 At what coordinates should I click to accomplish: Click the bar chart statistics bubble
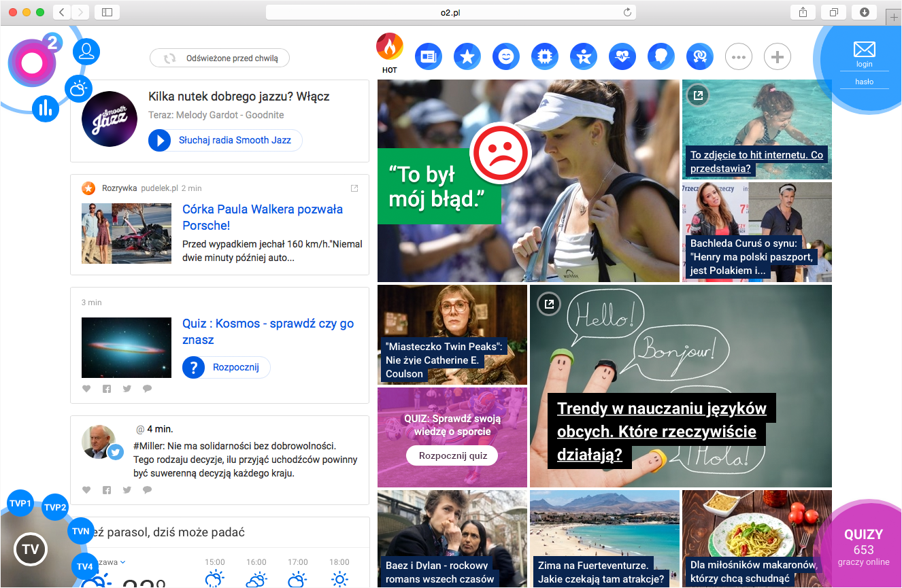pos(46,109)
